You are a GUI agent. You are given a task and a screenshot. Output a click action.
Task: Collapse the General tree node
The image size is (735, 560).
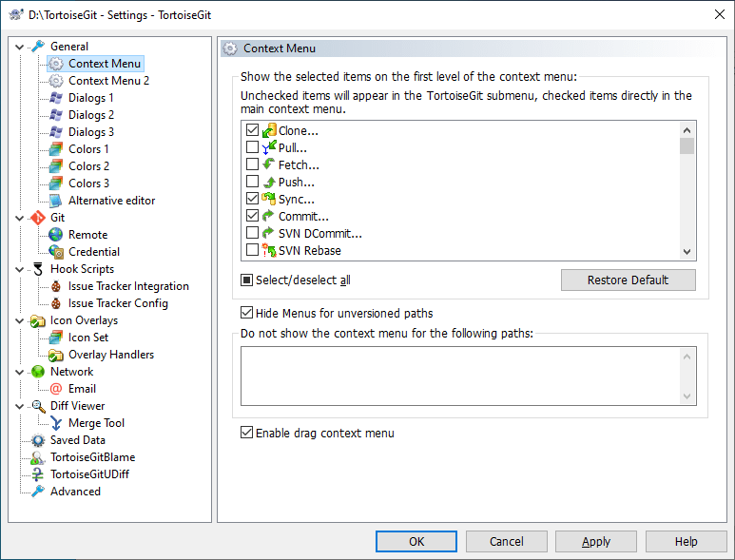point(20,47)
